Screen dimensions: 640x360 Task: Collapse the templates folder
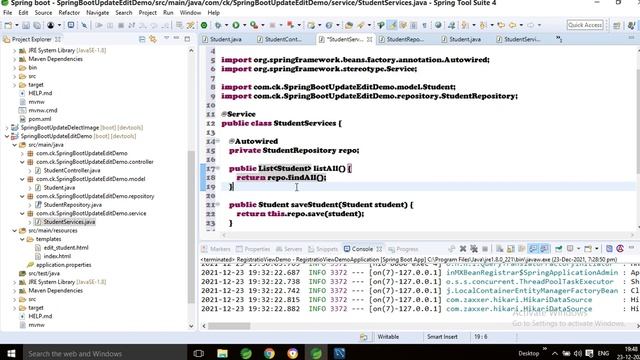(x=22, y=239)
